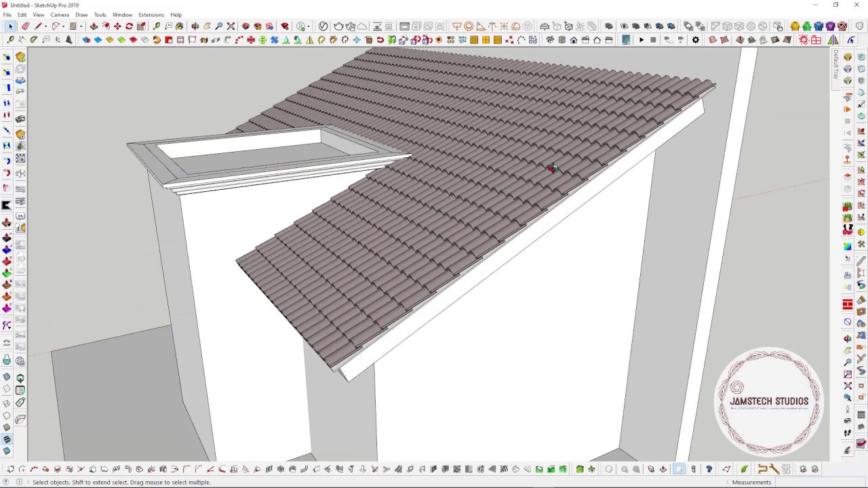868x488 pixels.
Task: Activate the Orbit camera tool
Action: click(195, 26)
